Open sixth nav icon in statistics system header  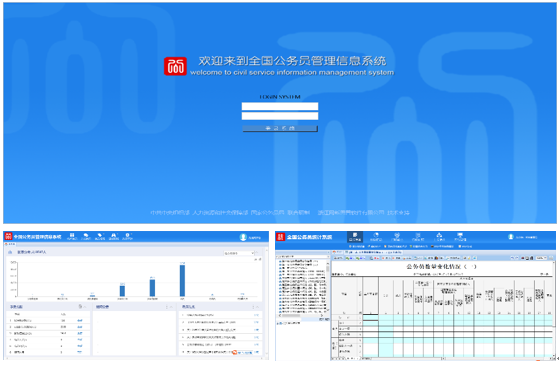click(x=460, y=237)
